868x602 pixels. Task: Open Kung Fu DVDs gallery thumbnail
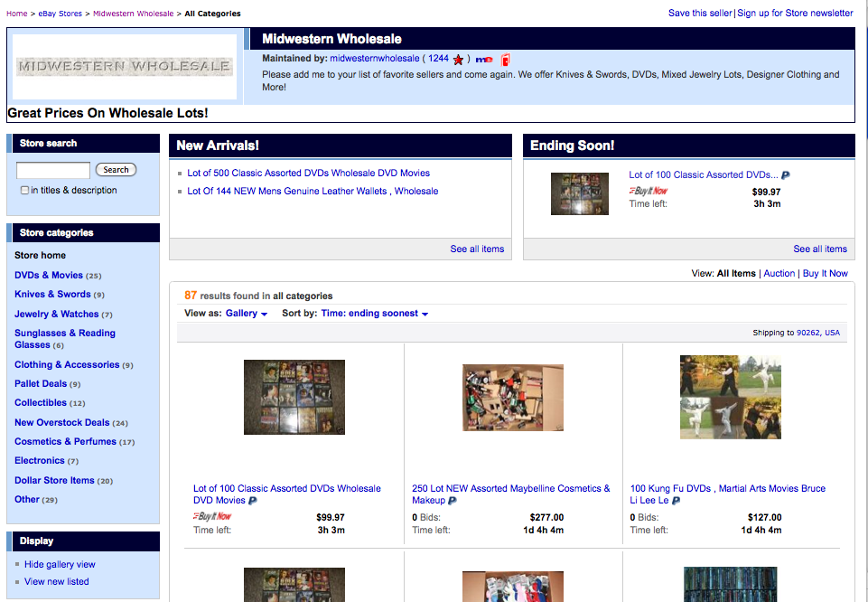[x=731, y=397]
